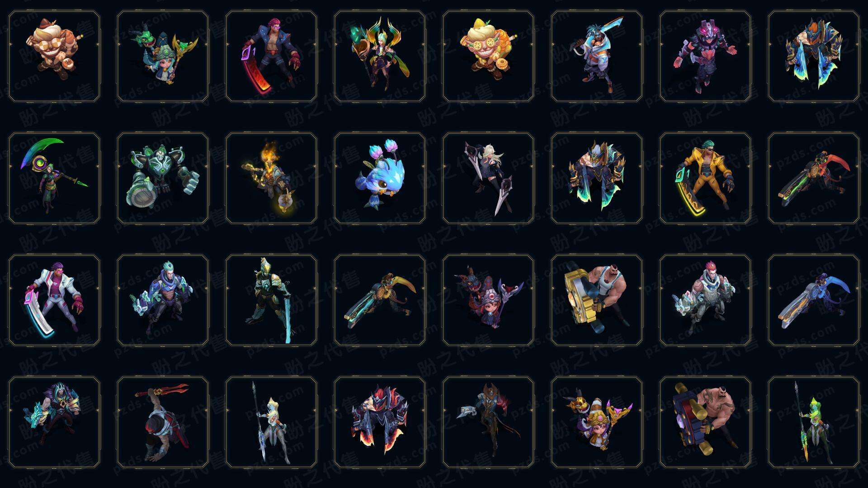Select shirtless Braum with dark blue shield

(x=705, y=422)
